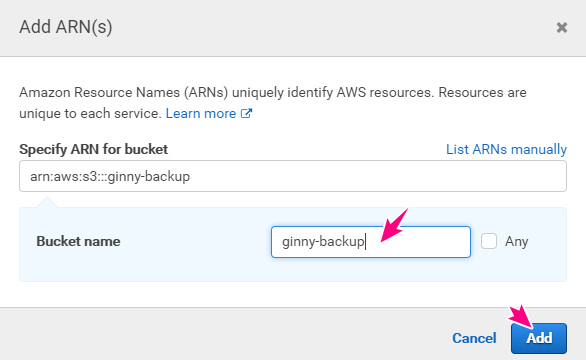Screen dimensions: 586x360
Task: Focus the Specify ARN for bucket field
Action: click(293, 176)
